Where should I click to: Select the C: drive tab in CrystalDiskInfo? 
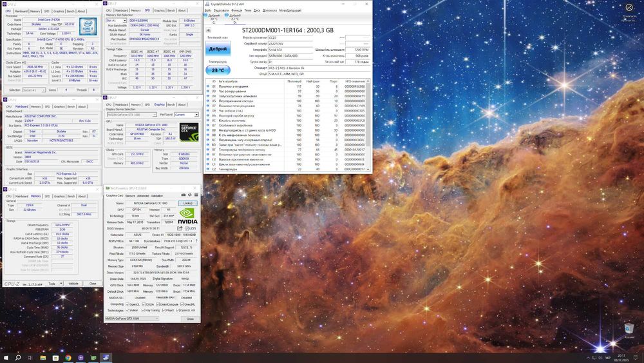tap(214, 19)
